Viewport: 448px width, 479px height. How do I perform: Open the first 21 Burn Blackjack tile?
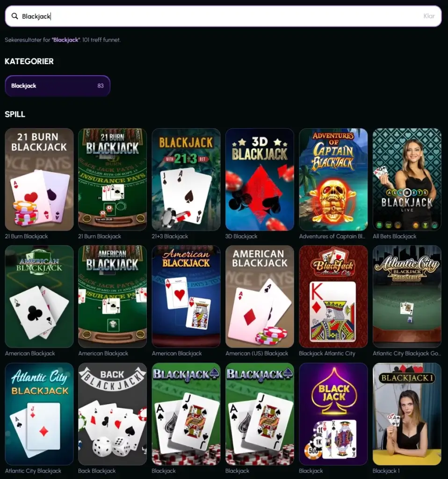39,179
